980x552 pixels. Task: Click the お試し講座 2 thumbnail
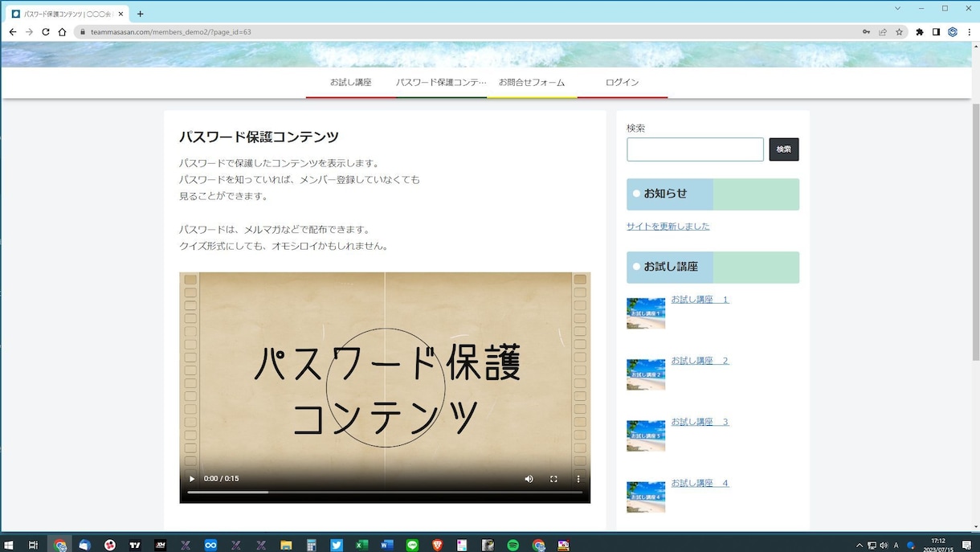tap(646, 374)
